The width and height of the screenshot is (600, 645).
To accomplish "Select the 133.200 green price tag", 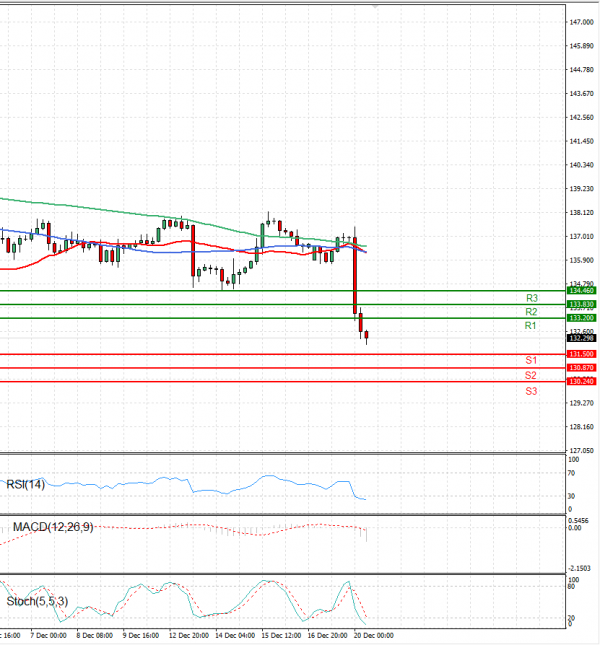I will click(x=581, y=318).
